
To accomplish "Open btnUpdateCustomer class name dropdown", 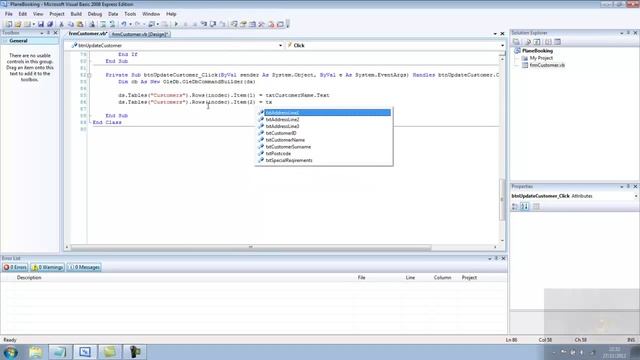I will [x=280, y=46].
